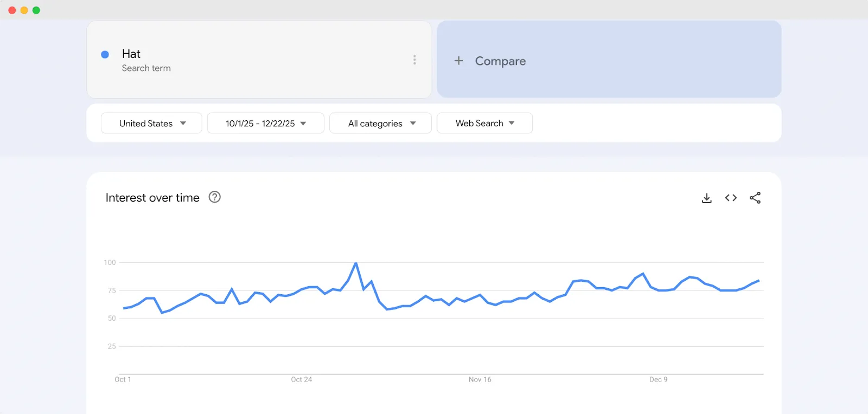Minimize the window with the yellow button
The image size is (868, 414).
click(24, 10)
